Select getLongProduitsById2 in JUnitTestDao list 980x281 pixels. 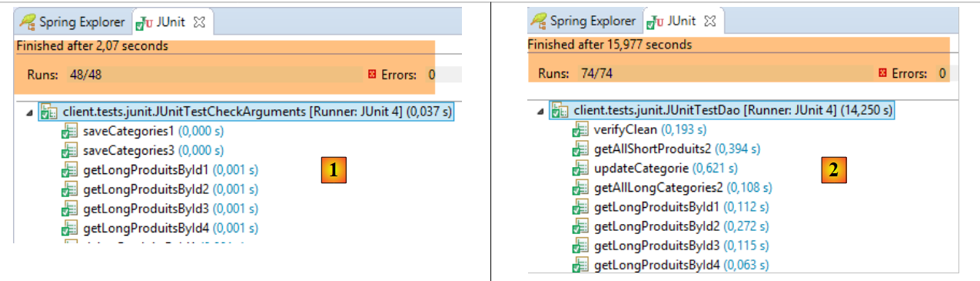tap(681, 226)
